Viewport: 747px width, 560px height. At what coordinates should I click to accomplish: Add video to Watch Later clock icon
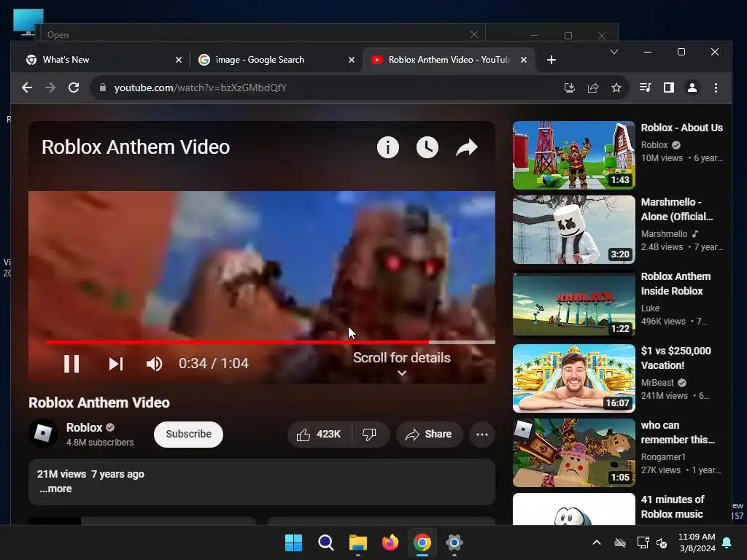pos(427,147)
